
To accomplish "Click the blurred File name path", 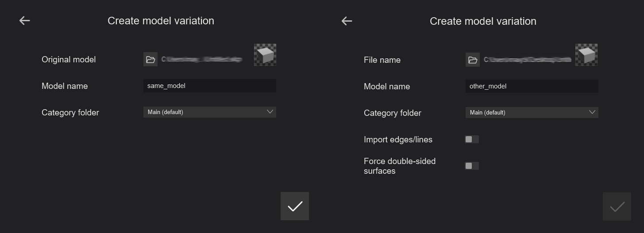I will 527,60.
